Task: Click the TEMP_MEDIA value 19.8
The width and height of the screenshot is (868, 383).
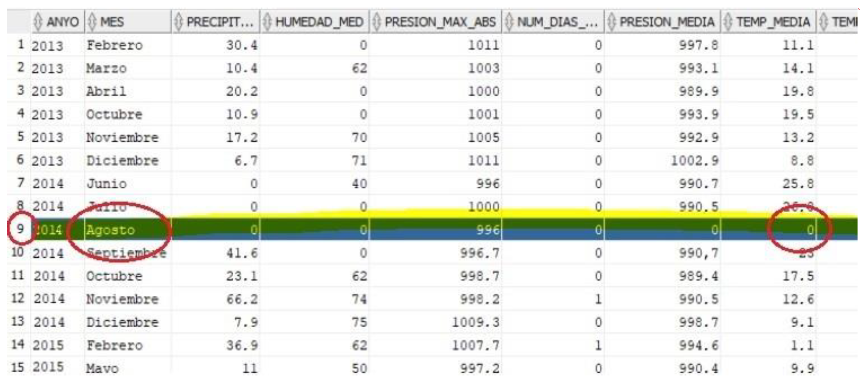Action: coord(798,91)
